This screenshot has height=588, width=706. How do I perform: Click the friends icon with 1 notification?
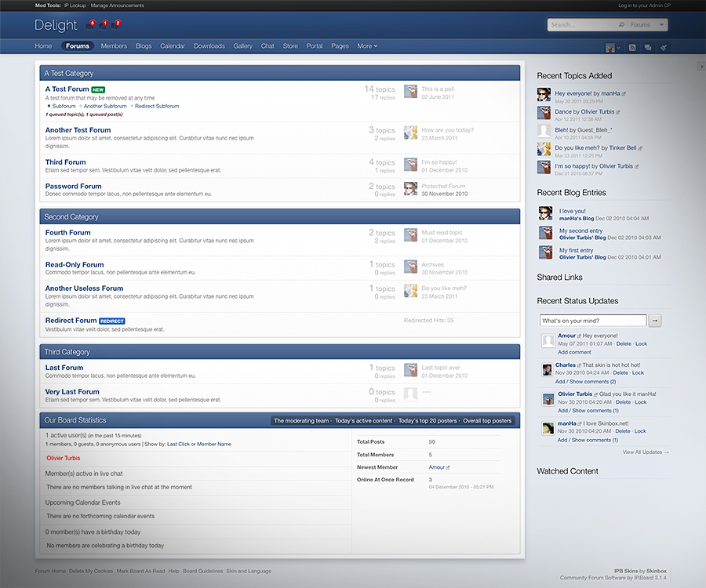point(102,25)
